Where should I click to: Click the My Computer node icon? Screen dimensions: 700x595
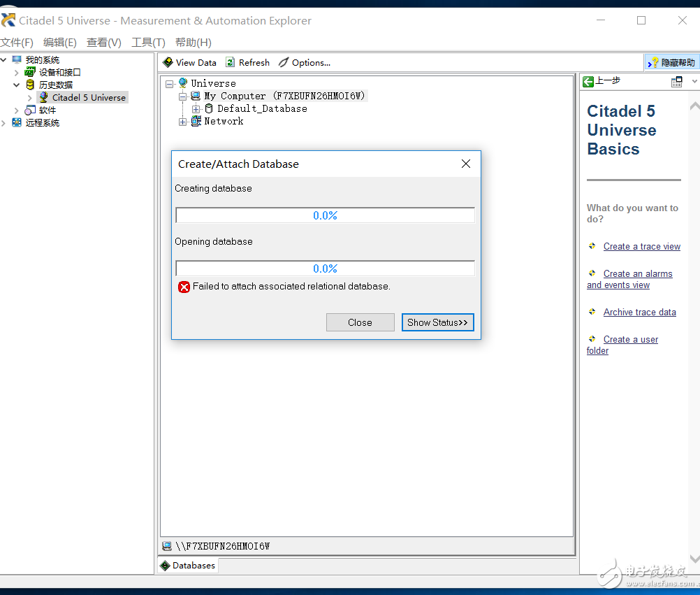click(196, 96)
